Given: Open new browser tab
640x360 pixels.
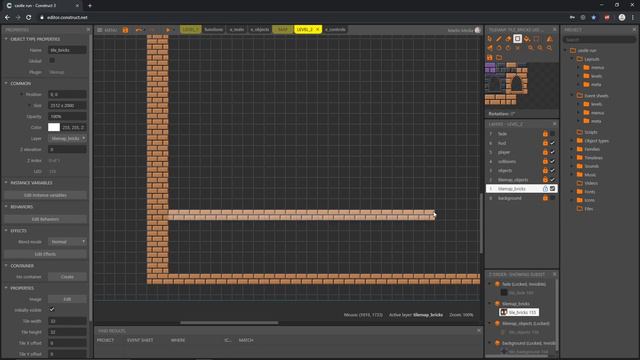Looking at the screenshot, I should (90, 6).
